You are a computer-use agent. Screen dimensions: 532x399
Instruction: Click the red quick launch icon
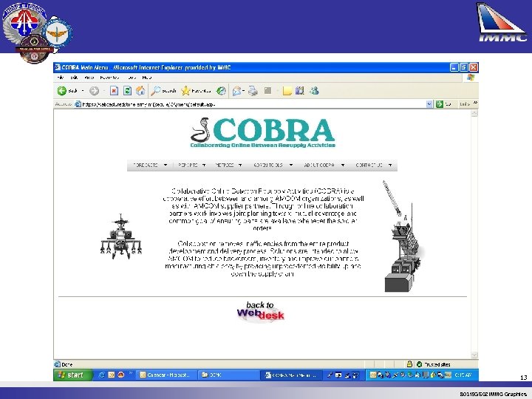point(120,375)
